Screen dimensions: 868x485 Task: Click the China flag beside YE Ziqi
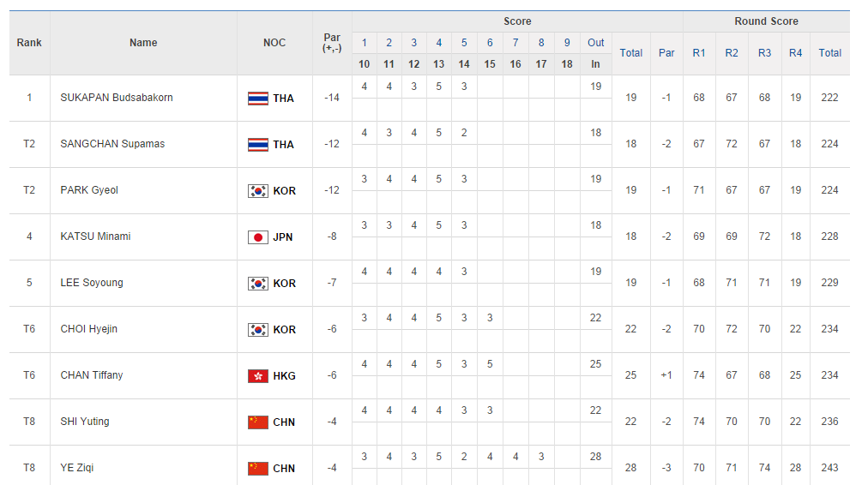point(257,469)
